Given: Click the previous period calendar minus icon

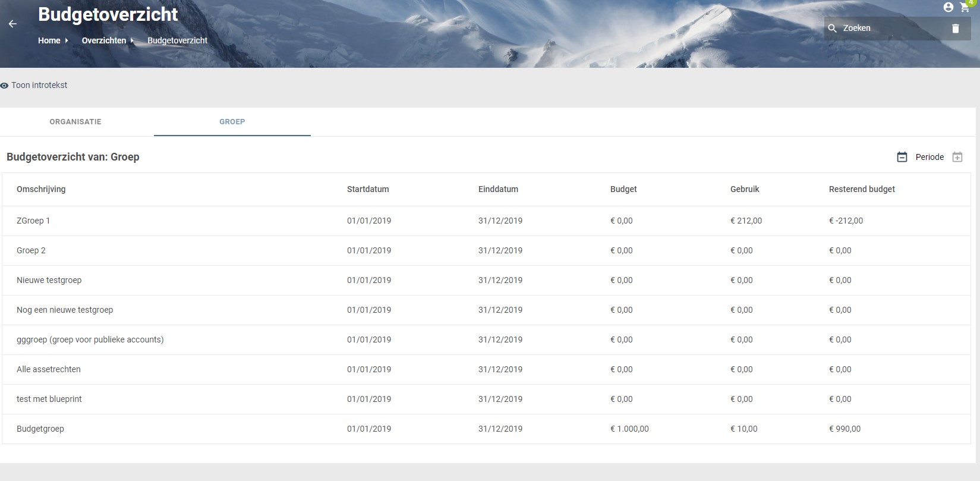Looking at the screenshot, I should tap(902, 157).
